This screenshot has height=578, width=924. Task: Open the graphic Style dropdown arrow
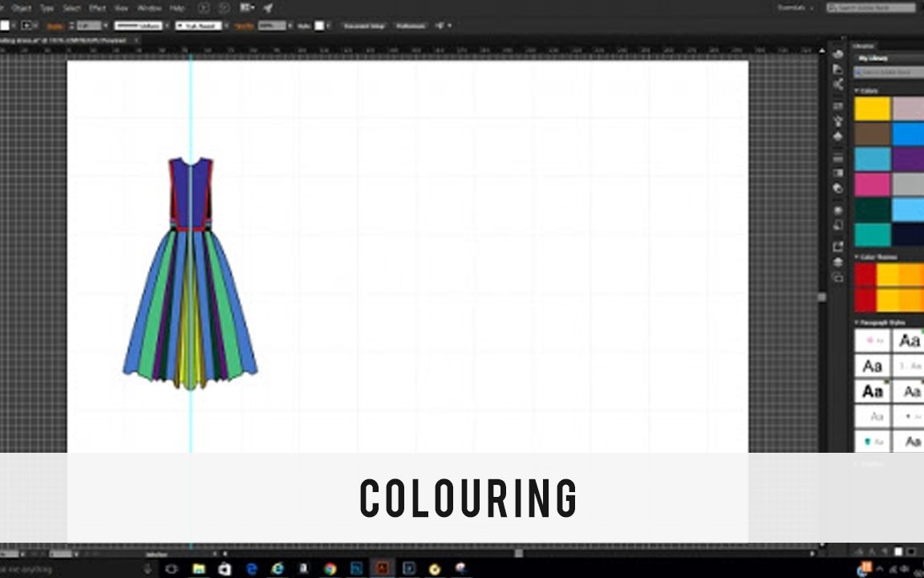[328, 26]
